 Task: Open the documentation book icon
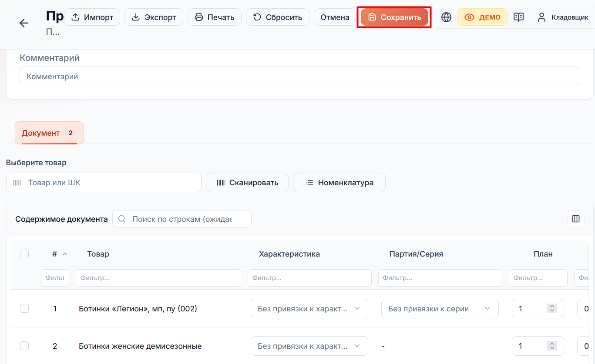518,17
